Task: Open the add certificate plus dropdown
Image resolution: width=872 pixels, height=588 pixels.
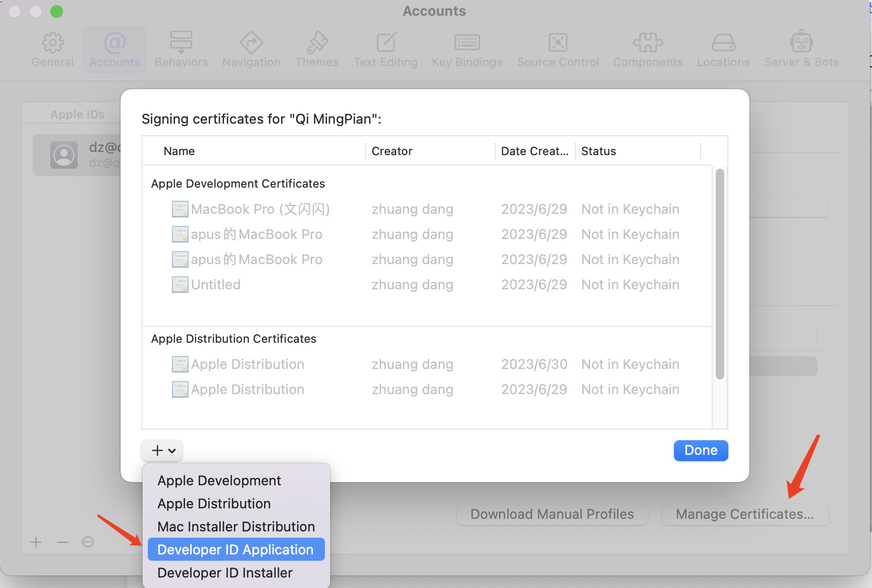Action: tap(162, 451)
